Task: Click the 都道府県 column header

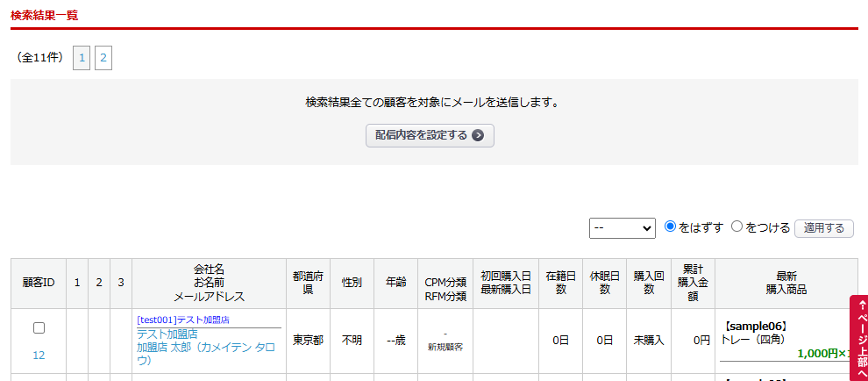Action: (308, 283)
